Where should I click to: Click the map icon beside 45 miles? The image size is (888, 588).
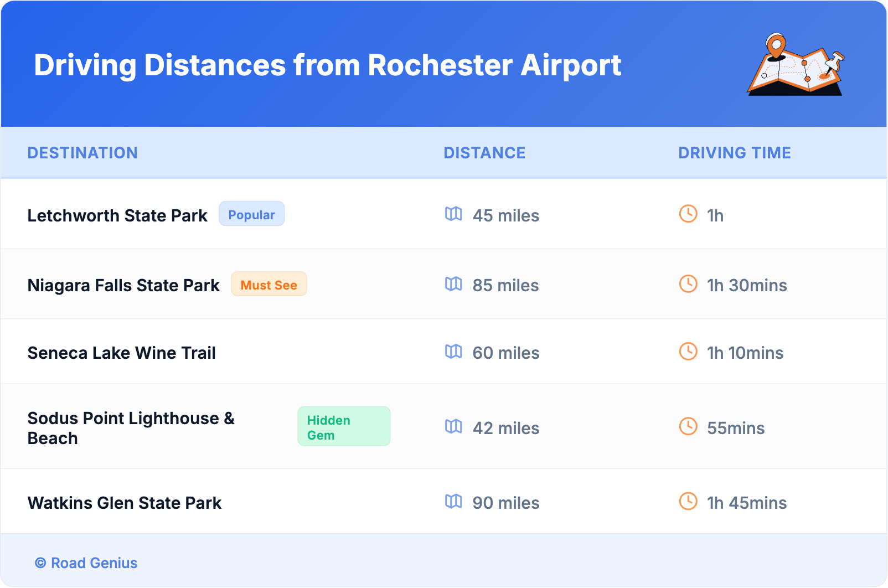[453, 214]
